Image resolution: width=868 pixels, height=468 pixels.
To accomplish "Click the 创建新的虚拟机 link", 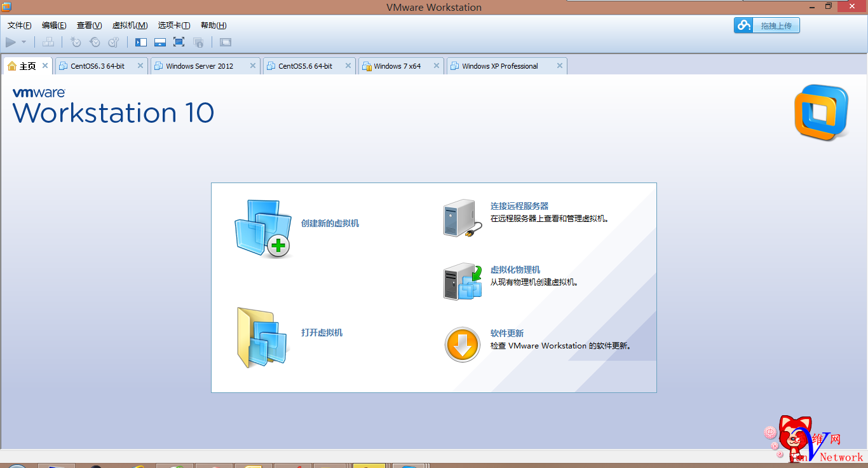I will click(330, 224).
